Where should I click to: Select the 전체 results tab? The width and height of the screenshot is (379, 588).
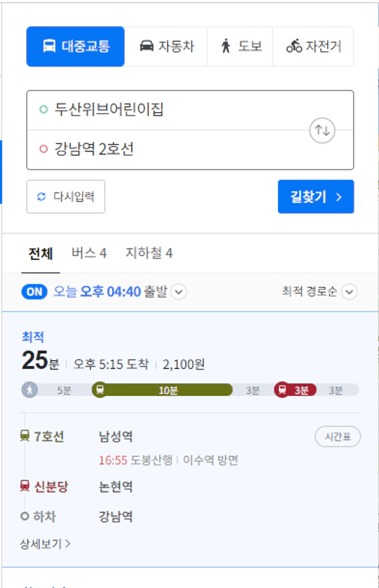(41, 253)
